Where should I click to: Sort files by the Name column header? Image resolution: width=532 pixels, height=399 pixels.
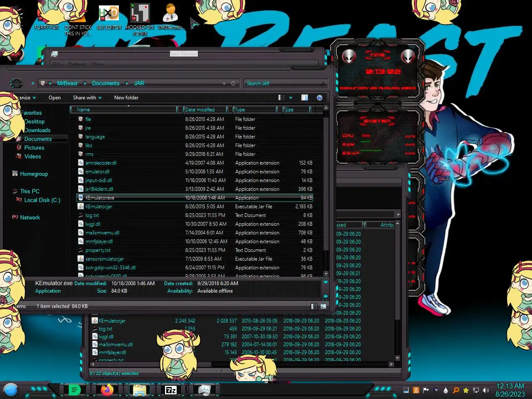point(124,110)
